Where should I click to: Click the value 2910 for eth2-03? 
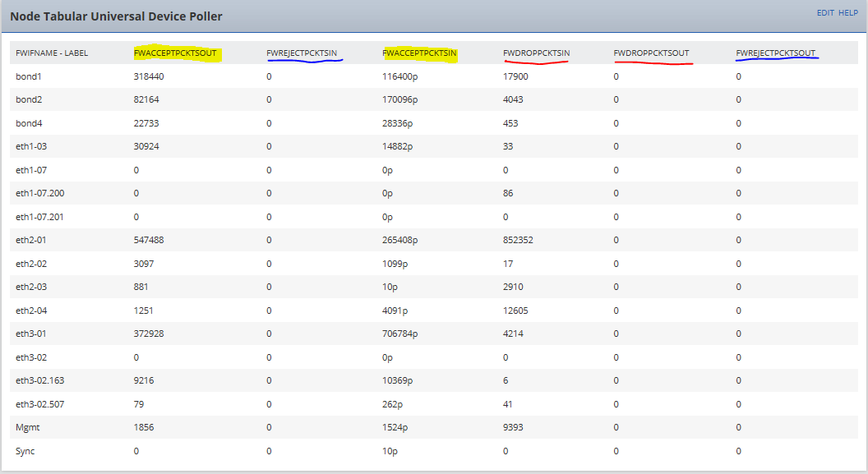(513, 287)
